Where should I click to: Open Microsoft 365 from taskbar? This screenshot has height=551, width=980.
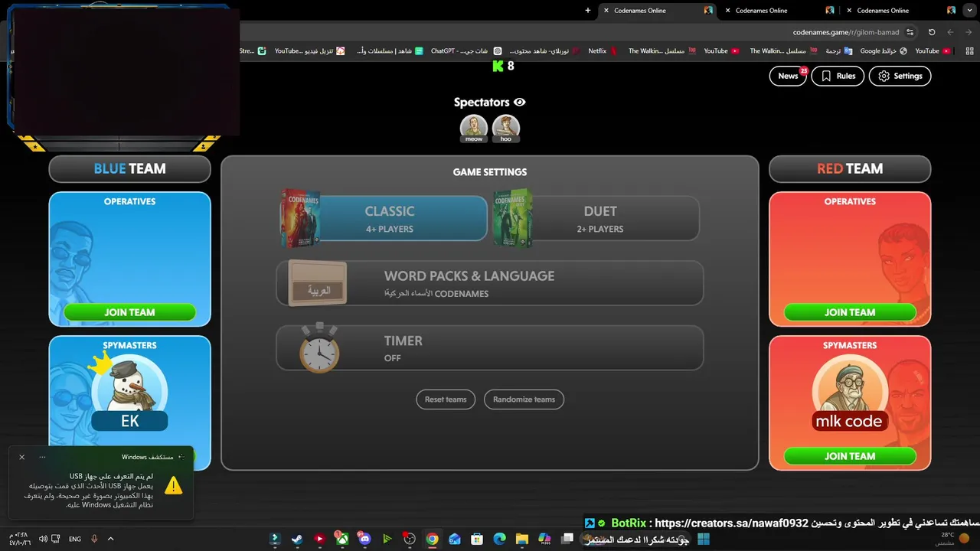(544, 539)
